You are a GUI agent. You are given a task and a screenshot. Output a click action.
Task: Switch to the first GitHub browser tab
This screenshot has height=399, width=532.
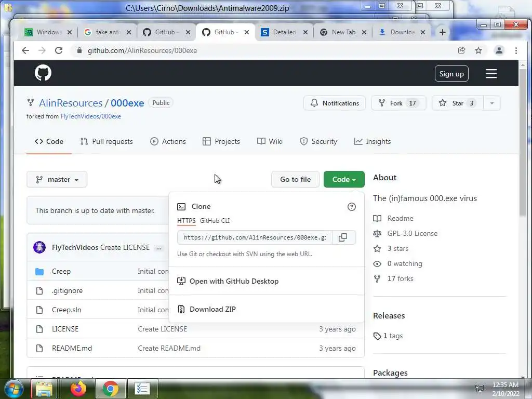tap(165, 32)
